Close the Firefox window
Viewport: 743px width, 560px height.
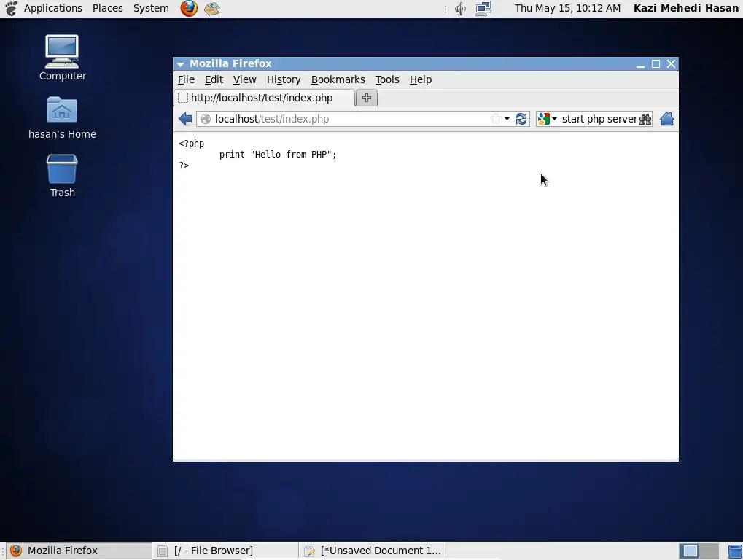pos(671,64)
